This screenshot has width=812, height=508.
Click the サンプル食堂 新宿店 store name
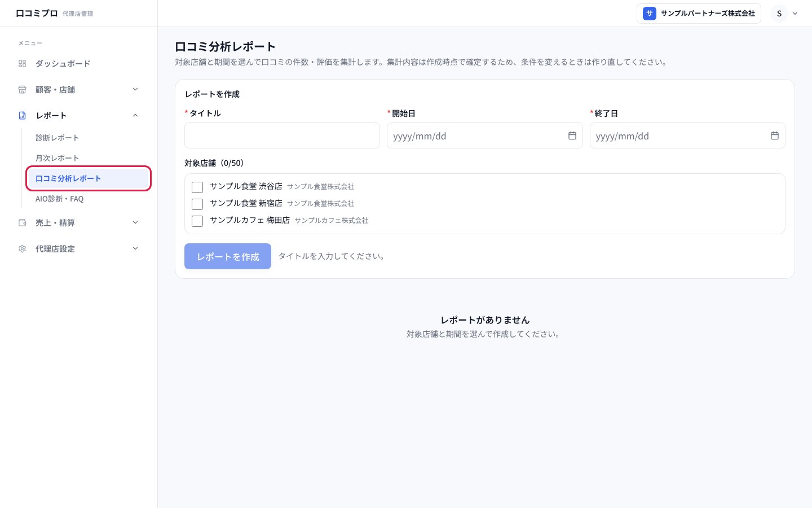[246, 203]
